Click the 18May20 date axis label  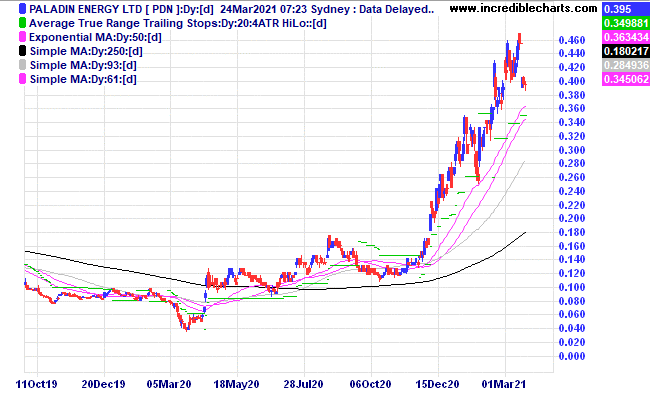point(236,384)
